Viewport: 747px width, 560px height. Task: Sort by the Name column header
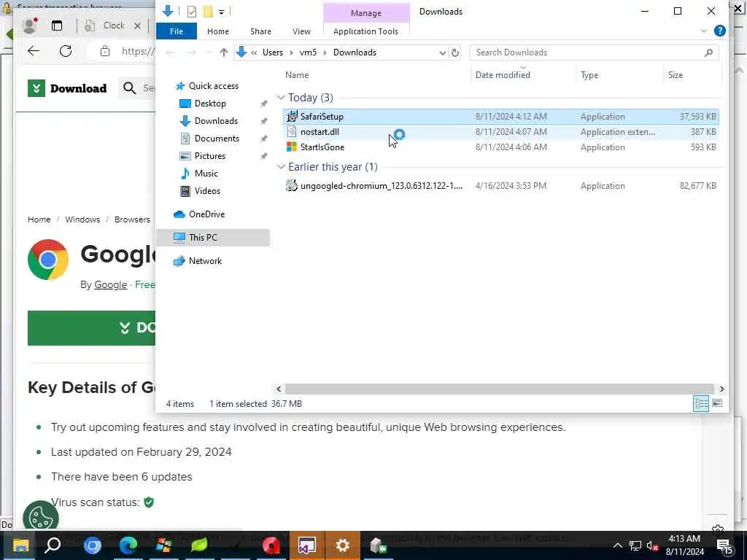[x=297, y=75]
